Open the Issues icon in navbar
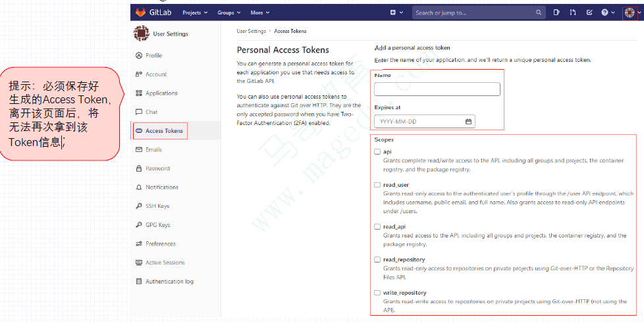This screenshot has width=644, height=323. coord(556,12)
